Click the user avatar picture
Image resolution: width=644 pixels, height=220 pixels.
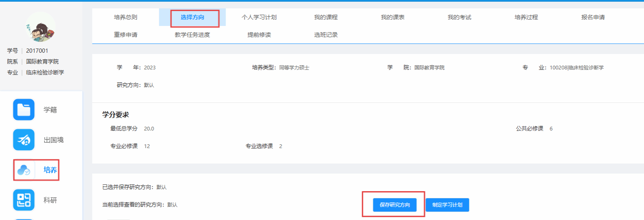click(x=41, y=27)
